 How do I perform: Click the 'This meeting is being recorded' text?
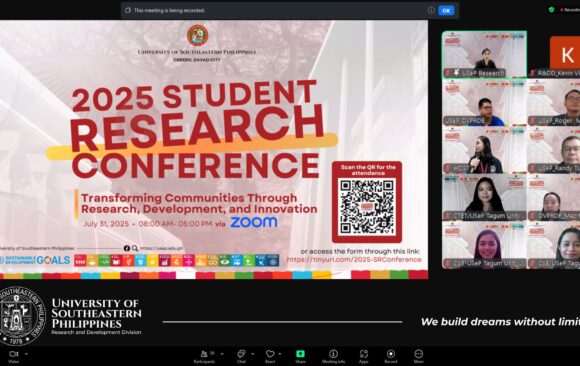tap(169, 10)
